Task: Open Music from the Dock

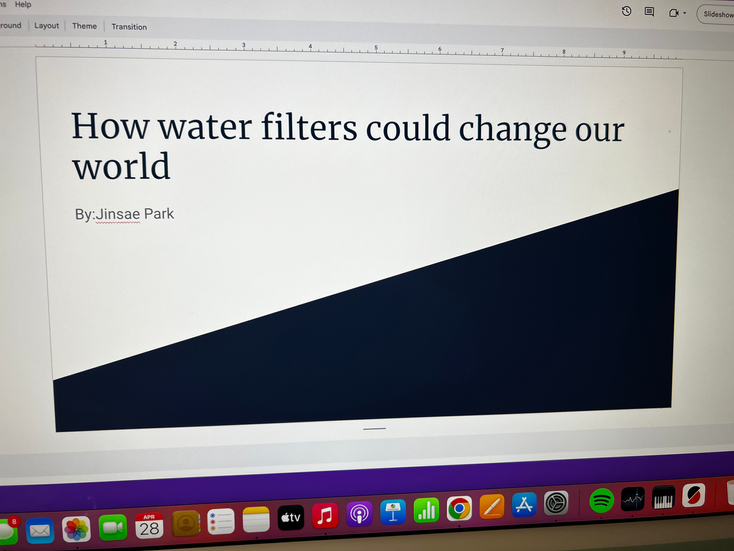Action: point(325,515)
